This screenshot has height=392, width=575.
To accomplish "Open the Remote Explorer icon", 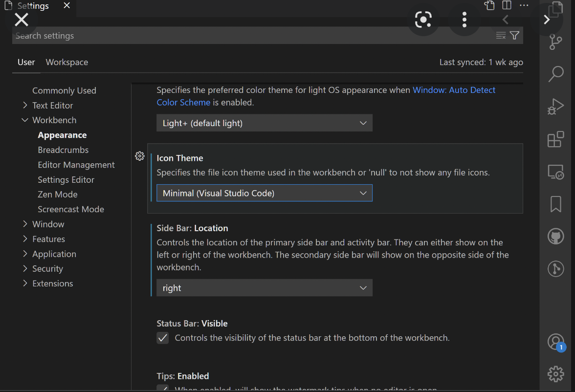I will tap(556, 172).
